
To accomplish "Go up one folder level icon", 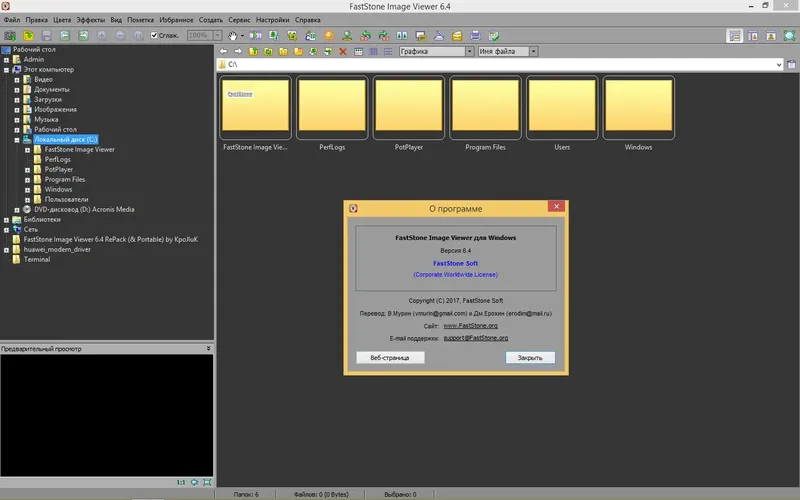I will coord(253,51).
